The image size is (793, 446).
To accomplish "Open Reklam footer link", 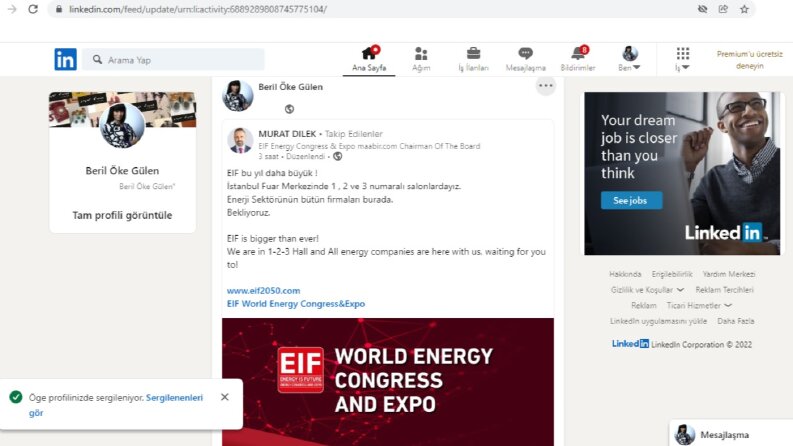I will coord(644,305).
